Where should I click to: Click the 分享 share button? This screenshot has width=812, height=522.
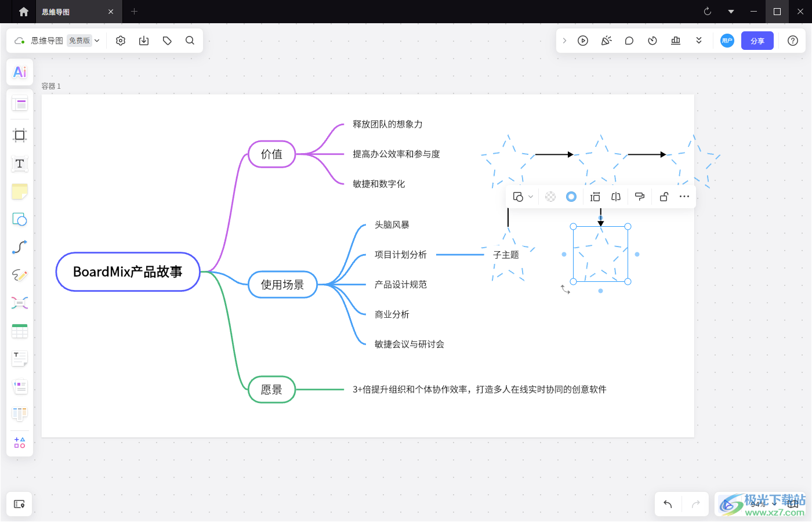pos(757,41)
